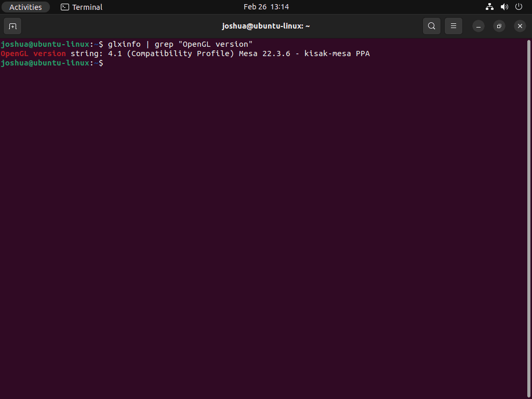Open the clock and calendar panel
The width and height of the screenshot is (532, 399).
(267, 7)
